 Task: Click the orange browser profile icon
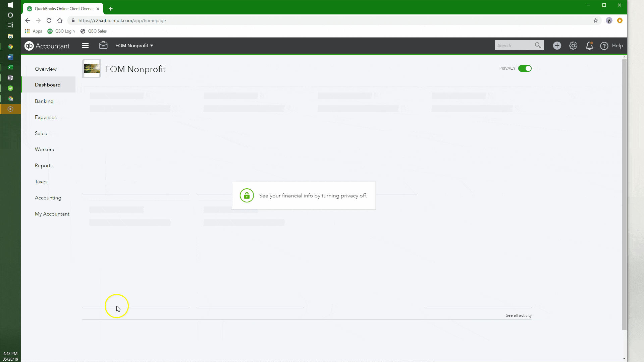(620, 20)
